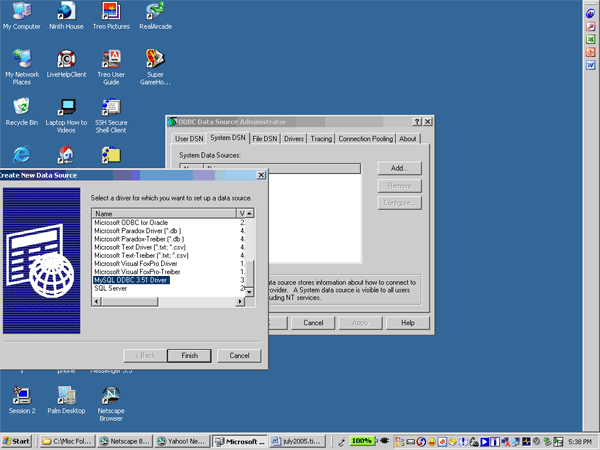Open My Network Places icon
Image resolution: width=600 pixels, height=450 pixels.
tap(22, 67)
